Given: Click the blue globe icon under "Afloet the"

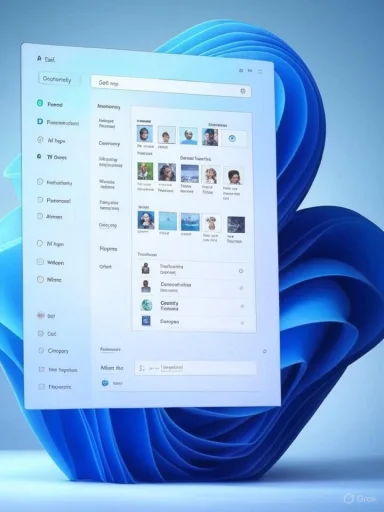Looking at the screenshot, I should 105,383.
